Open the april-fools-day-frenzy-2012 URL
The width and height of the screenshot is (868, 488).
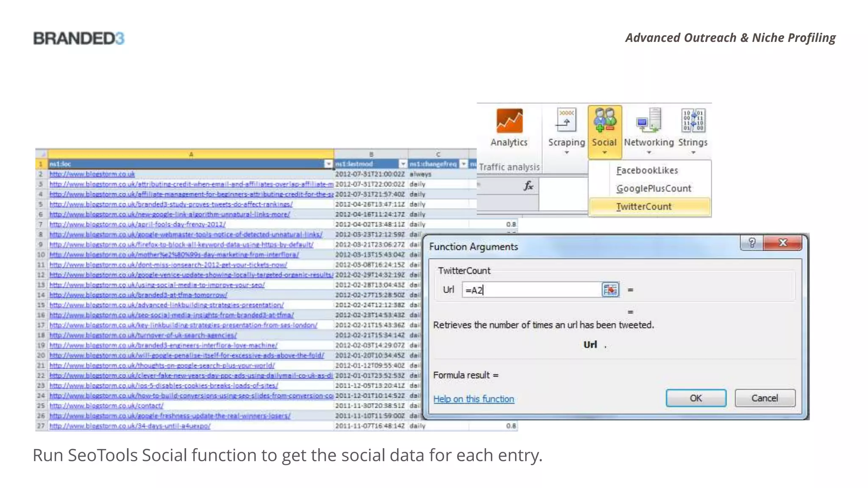coord(137,225)
